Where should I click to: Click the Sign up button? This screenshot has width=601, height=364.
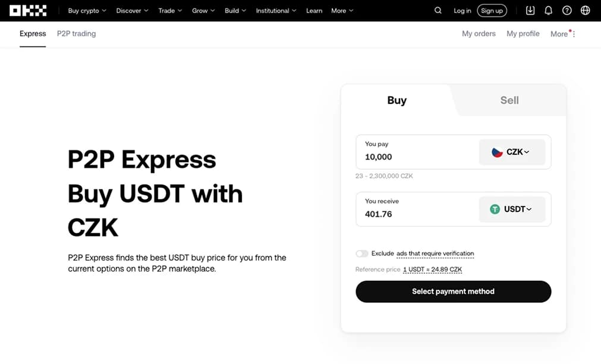click(492, 11)
